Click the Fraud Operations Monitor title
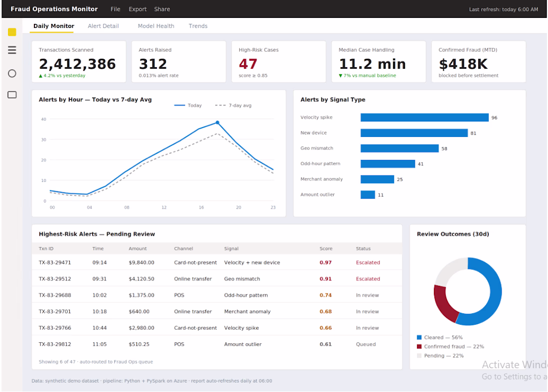 [x=54, y=9]
